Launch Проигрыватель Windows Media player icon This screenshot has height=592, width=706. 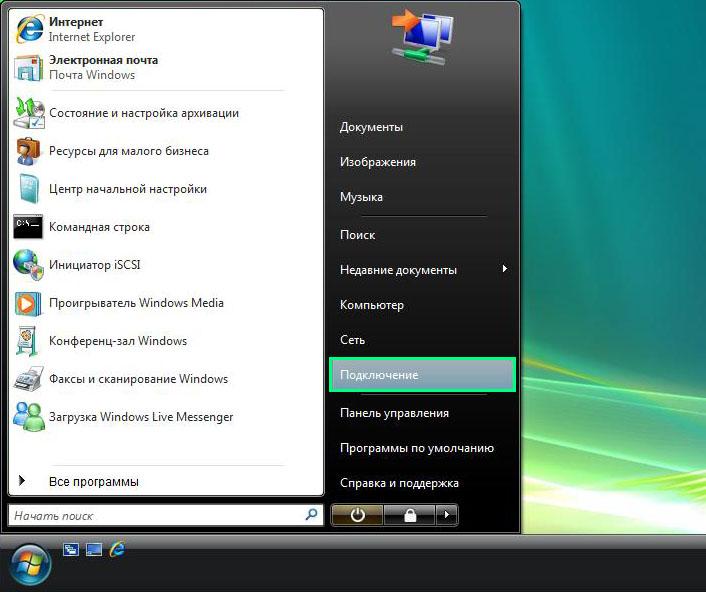coord(28,303)
